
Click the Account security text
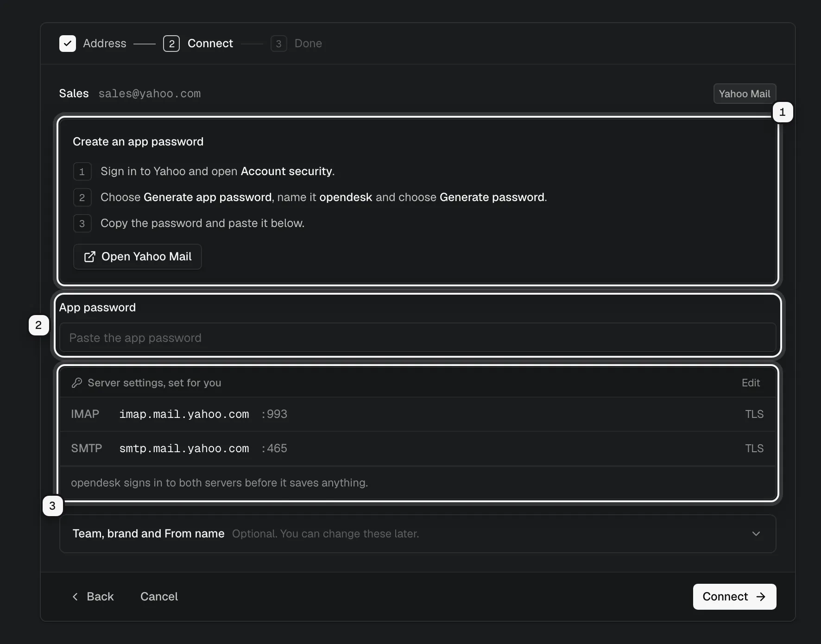pyautogui.click(x=286, y=171)
